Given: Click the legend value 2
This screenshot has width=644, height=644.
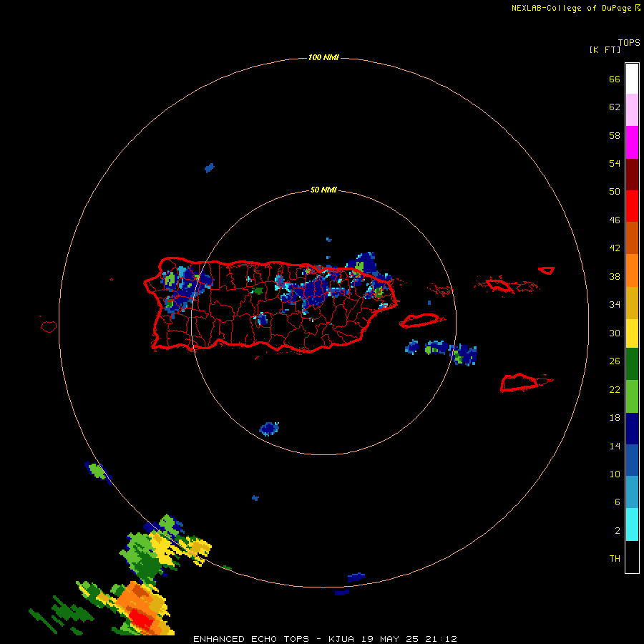Looking at the screenshot, I should tap(618, 531).
